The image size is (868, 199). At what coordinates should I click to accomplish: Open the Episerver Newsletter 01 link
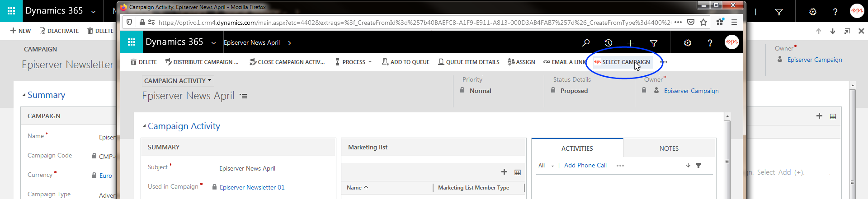pos(252,187)
